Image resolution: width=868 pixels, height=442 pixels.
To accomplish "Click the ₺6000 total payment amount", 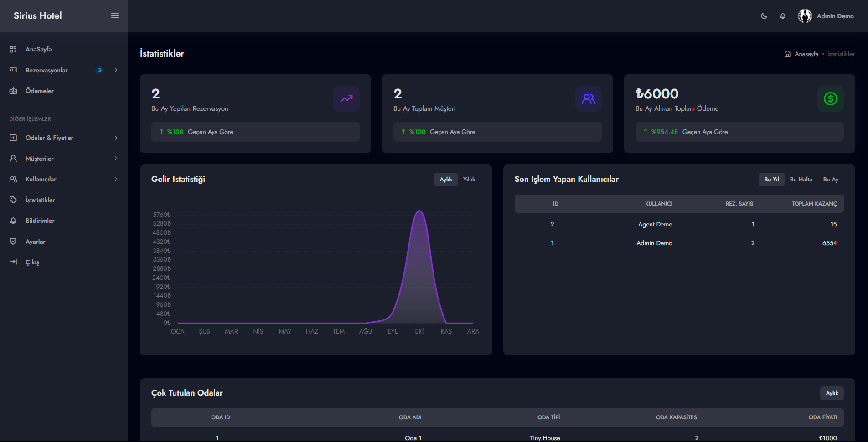I will pos(657,93).
